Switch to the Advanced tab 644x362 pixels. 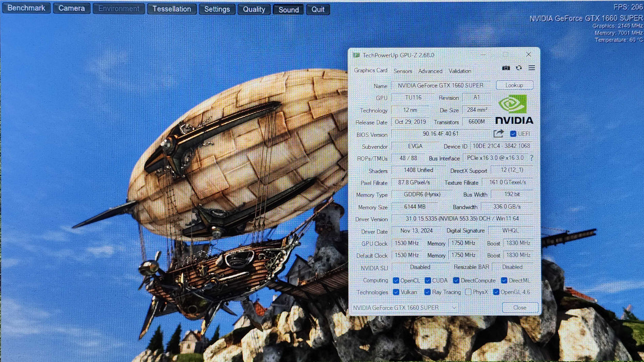pos(430,71)
